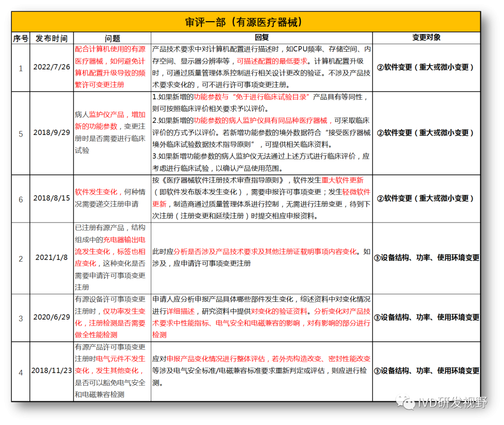Select the yellow title banner 审评一部

click(246, 22)
